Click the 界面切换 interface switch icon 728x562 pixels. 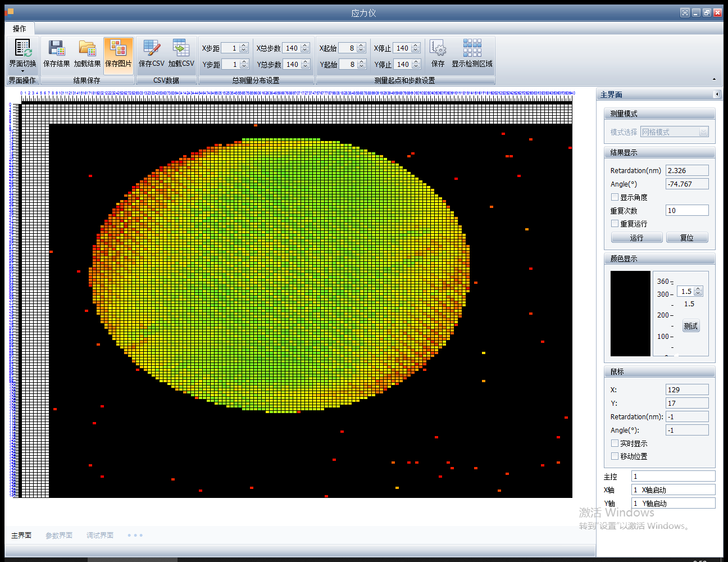pos(22,49)
